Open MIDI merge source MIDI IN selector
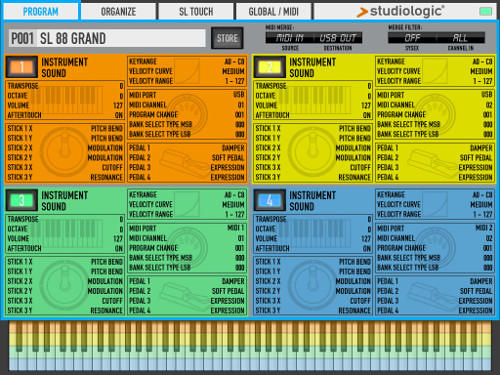Screen dimensions: 500x375 click(x=290, y=38)
